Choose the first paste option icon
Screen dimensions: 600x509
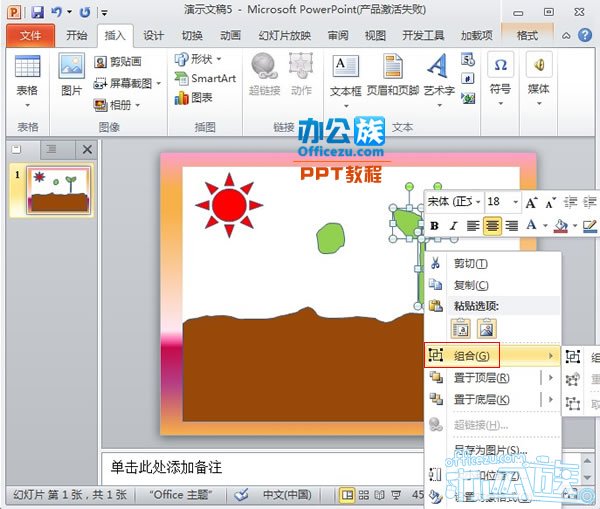[x=461, y=329]
